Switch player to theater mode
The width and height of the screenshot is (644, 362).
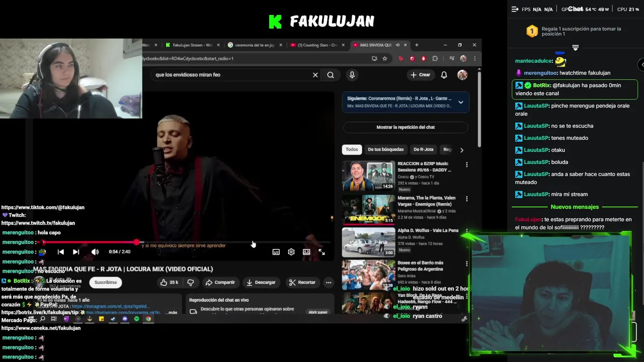click(x=306, y=252)
